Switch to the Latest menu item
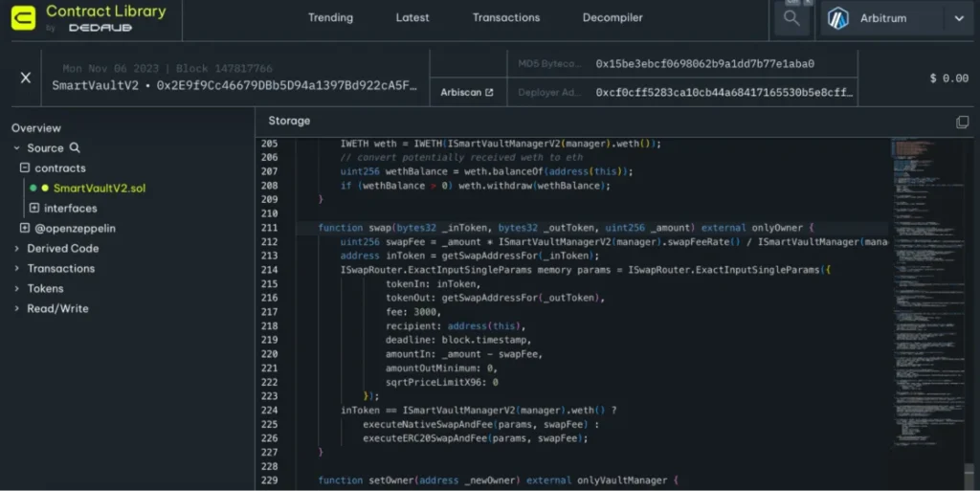 [x=412, y=18]
